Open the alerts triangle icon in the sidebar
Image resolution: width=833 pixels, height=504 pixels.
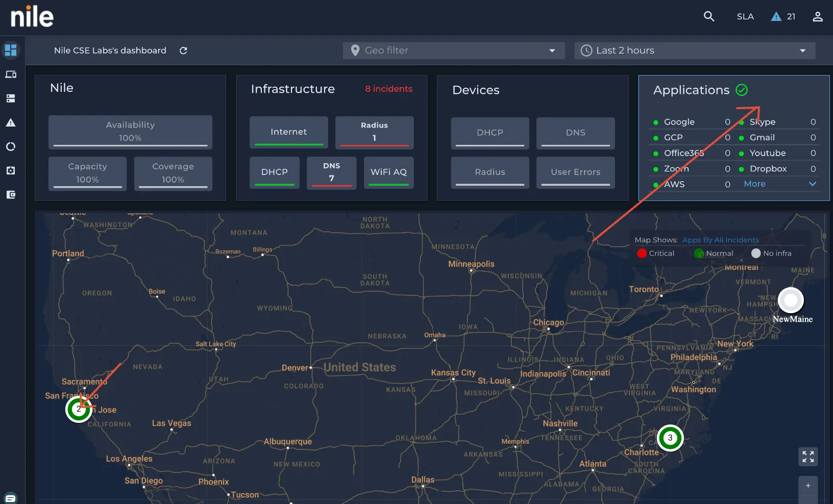(x=11, y=122)
